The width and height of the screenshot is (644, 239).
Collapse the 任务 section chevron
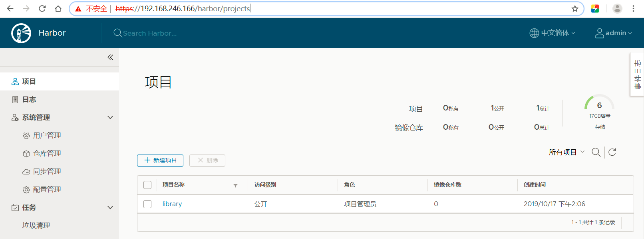(110, 207)
